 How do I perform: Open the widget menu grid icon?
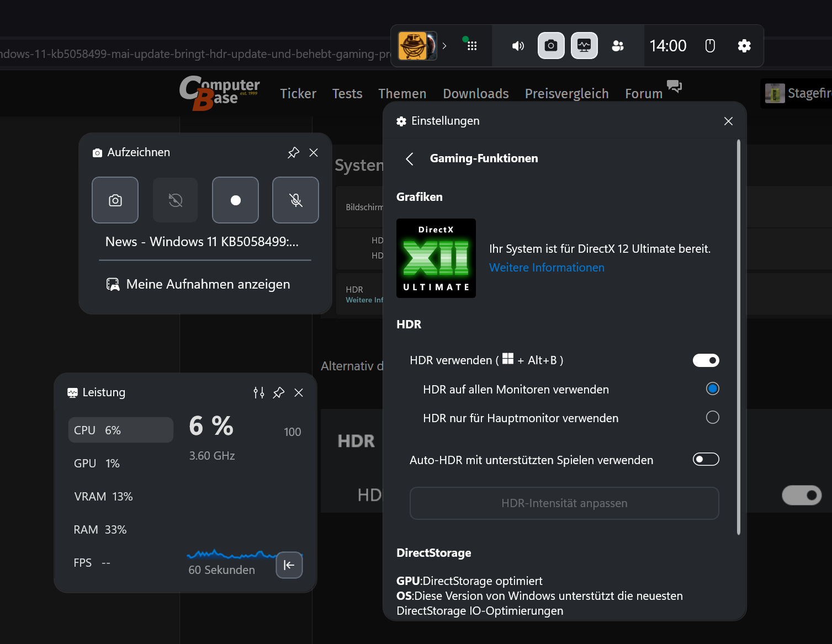point(471,46)
